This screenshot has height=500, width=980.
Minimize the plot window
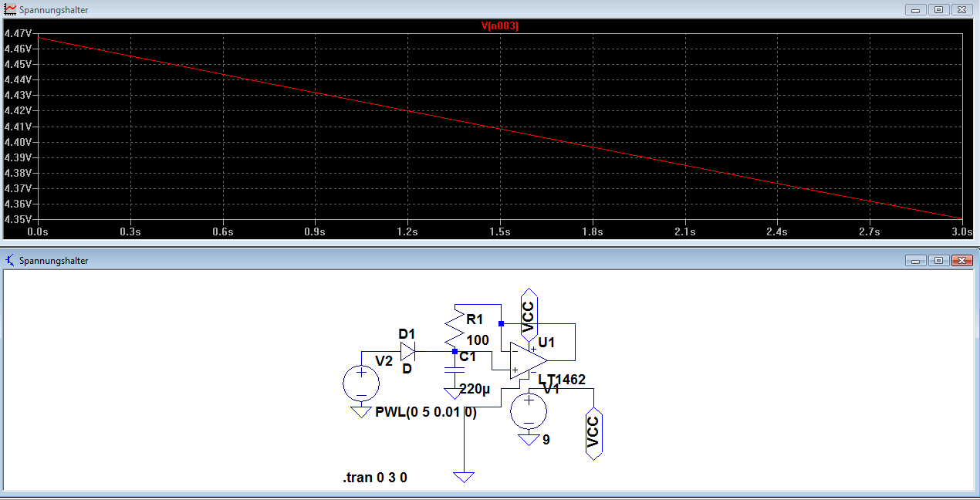(917, 10)
